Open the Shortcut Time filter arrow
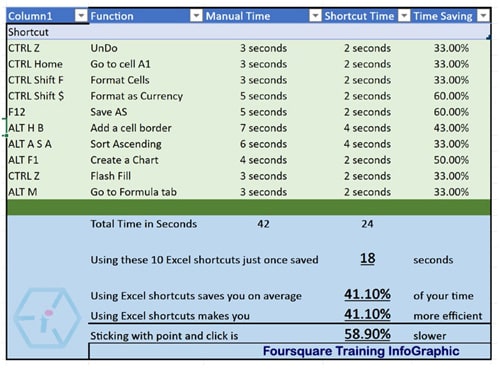The width and height of the screenshot is (500, 369). tap(404, 16)
